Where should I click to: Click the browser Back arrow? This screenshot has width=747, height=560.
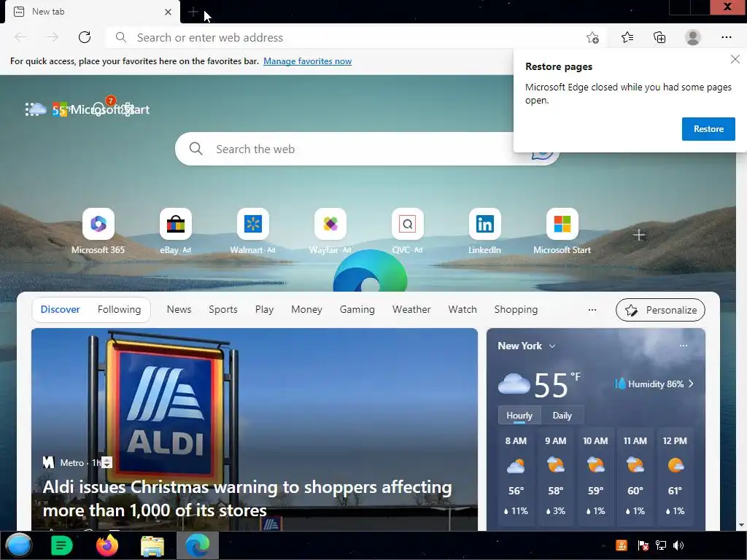click(x=20, y=37)
